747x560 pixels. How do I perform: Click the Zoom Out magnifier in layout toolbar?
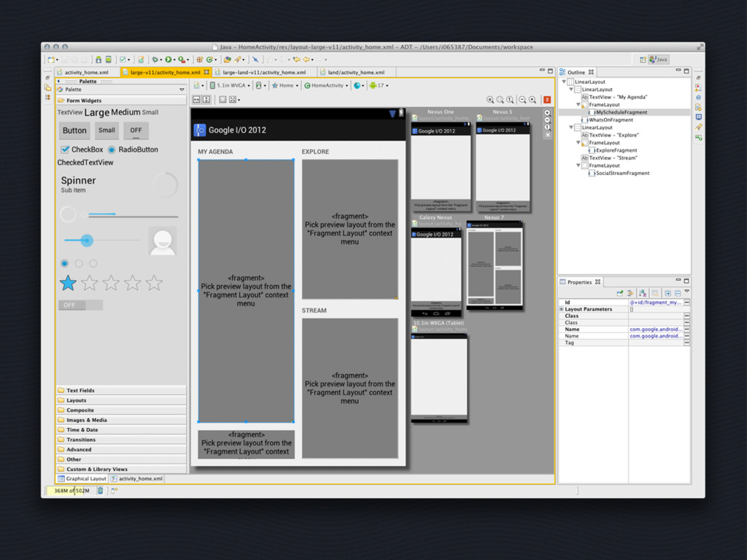coord(522,99)
